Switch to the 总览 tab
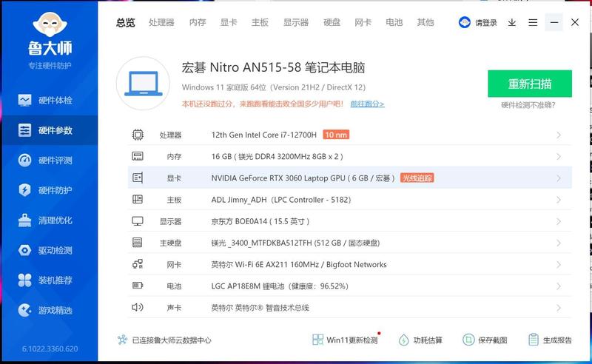The width and height of the screenshot is (592, 364). 126,23
